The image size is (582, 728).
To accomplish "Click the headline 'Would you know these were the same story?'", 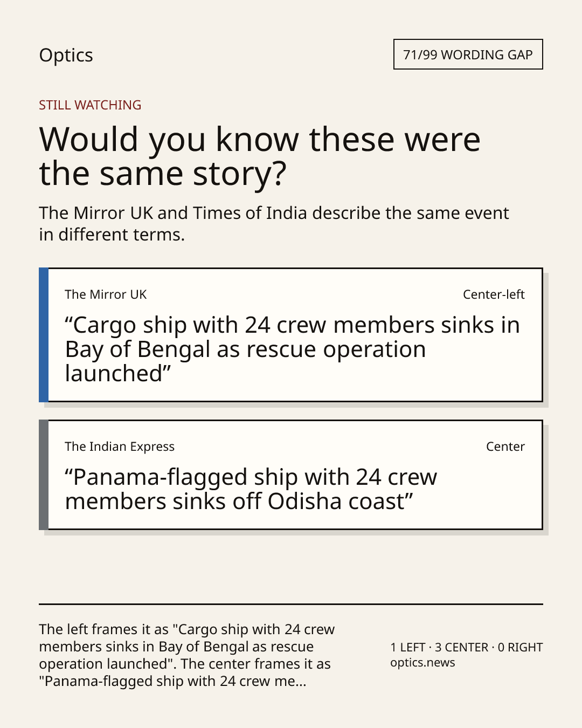I will click(260, 156).
